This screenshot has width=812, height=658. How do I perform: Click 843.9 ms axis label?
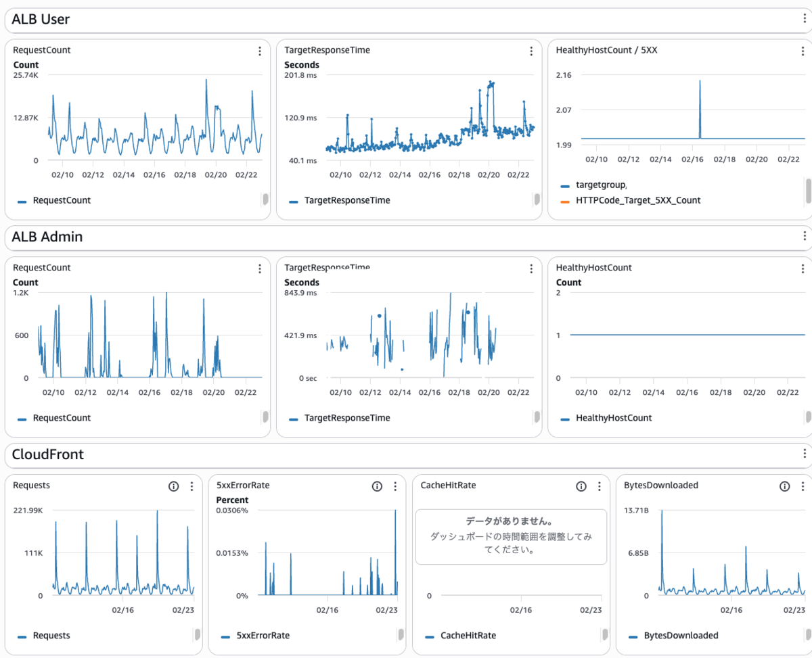tap(300, 293)
